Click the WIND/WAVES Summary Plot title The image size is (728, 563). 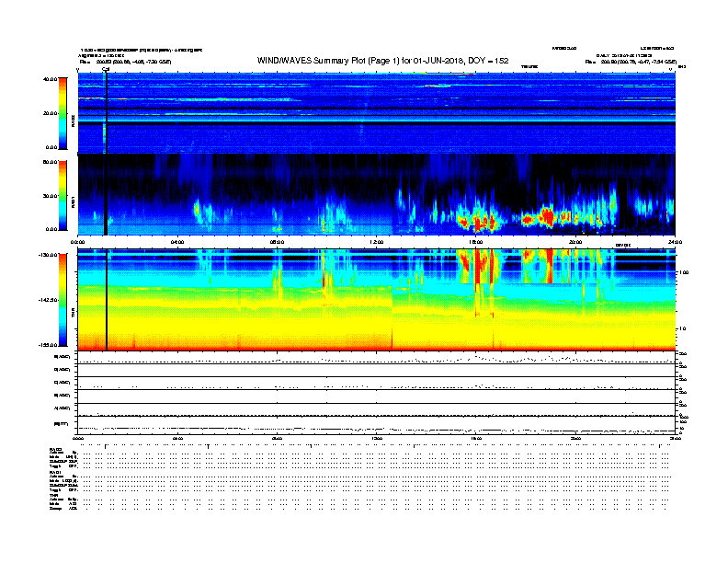point(382,61)
